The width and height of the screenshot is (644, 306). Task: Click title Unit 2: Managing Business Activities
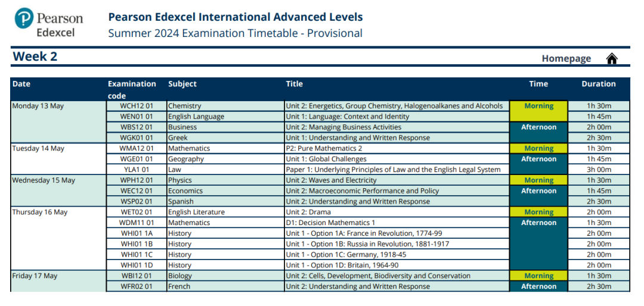point(343,127)
